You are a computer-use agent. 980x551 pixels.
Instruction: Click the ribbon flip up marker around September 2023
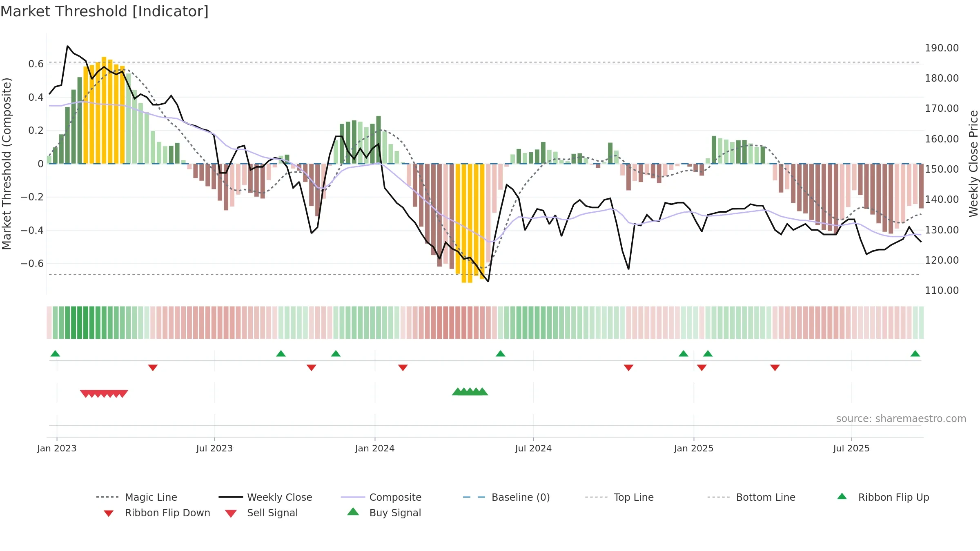(x=281, y=353)
